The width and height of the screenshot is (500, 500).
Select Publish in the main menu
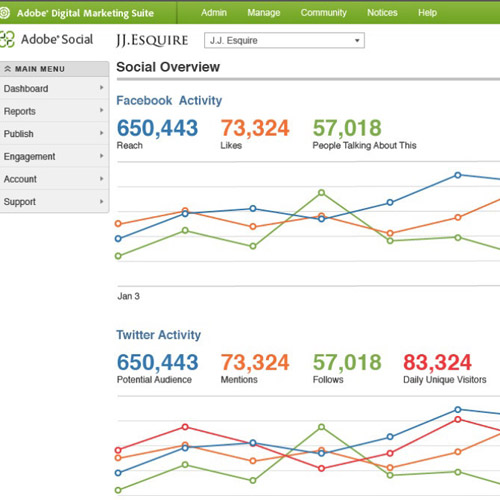pos(54,134)
